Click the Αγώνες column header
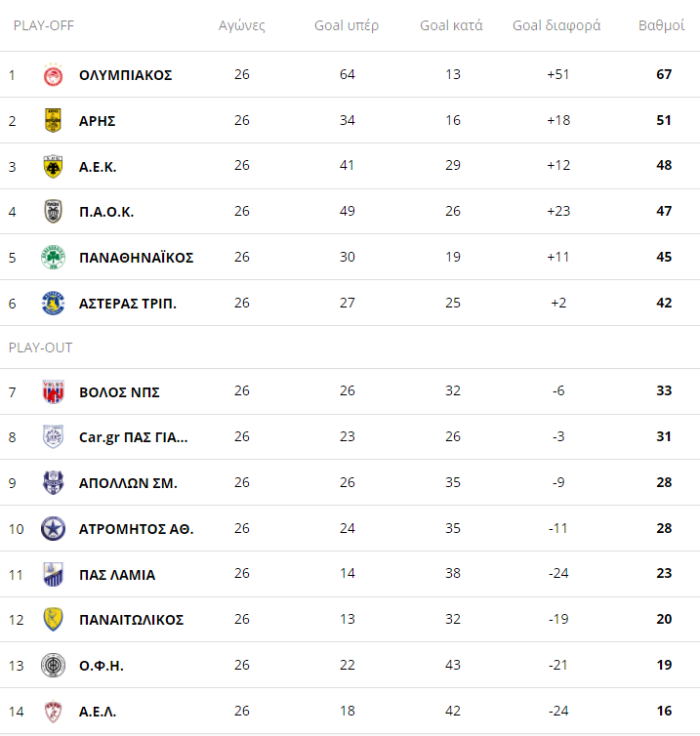The height and width of the screenshot is (736, 700). [x=242, y=25]
